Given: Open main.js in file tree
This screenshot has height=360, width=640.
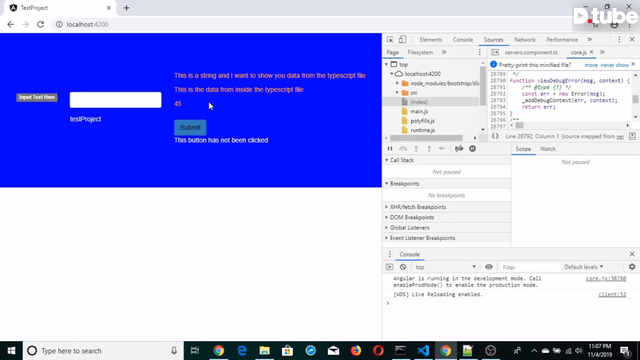Looking at the screenshot, I should click(419, 111).
